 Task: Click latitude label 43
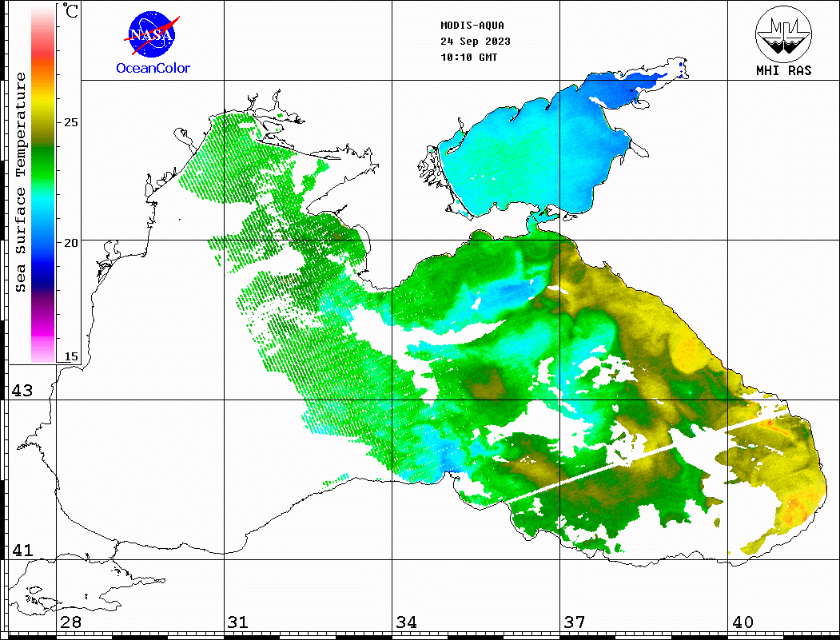pos(22,391)
